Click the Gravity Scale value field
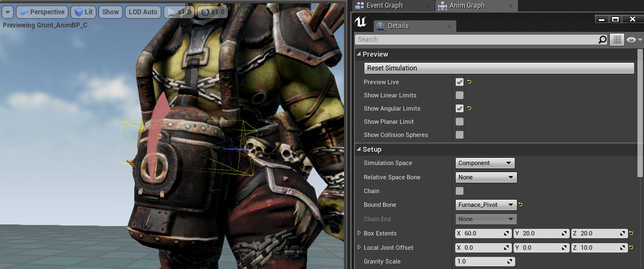 coord(485,261)
